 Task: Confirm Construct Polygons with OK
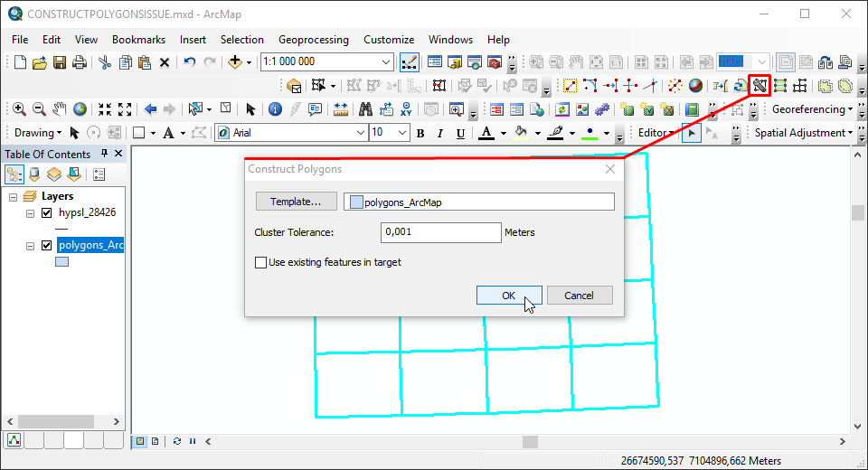click(x=509, y=295)
